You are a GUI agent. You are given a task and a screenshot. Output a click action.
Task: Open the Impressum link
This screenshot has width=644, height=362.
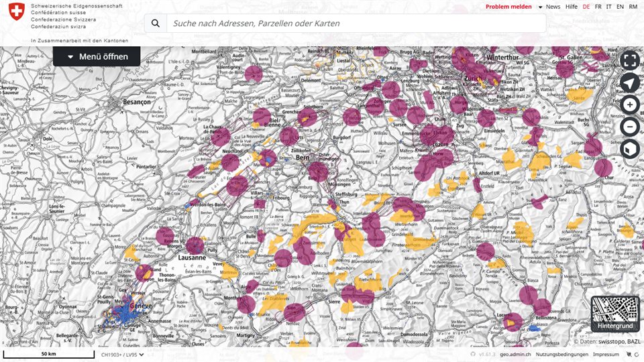(606, 354)
